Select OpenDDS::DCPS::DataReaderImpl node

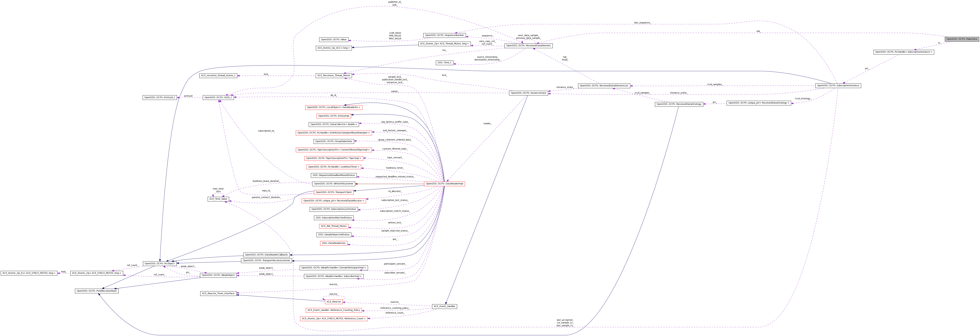click(x=444, y=184)
